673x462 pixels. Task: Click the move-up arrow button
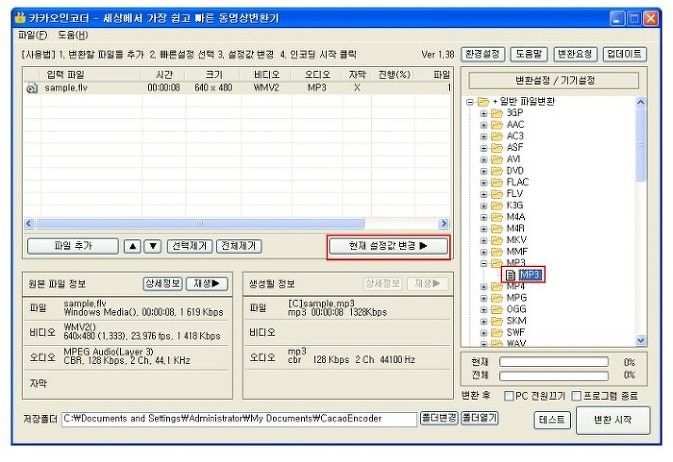[x=133, y=246]
